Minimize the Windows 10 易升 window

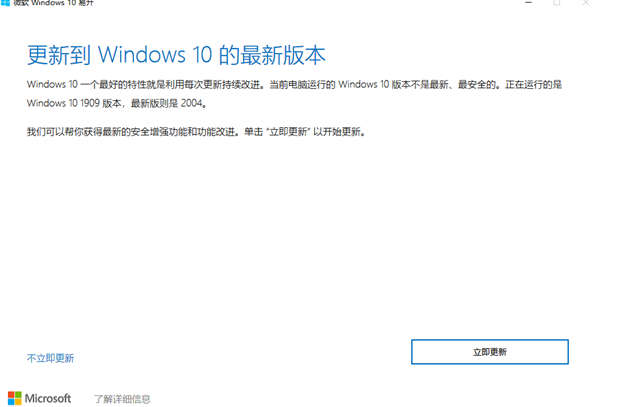point(529,2)
